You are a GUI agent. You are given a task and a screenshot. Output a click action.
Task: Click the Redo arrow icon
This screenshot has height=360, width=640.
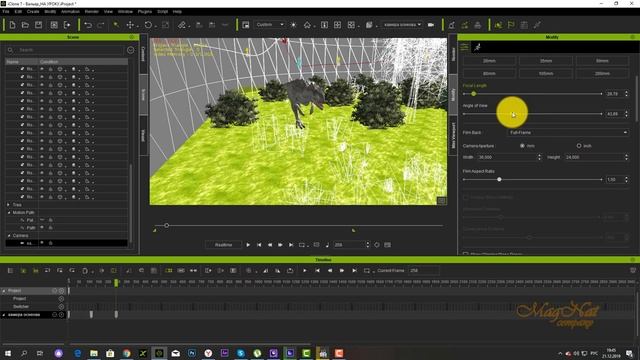[x=101, y=25]
